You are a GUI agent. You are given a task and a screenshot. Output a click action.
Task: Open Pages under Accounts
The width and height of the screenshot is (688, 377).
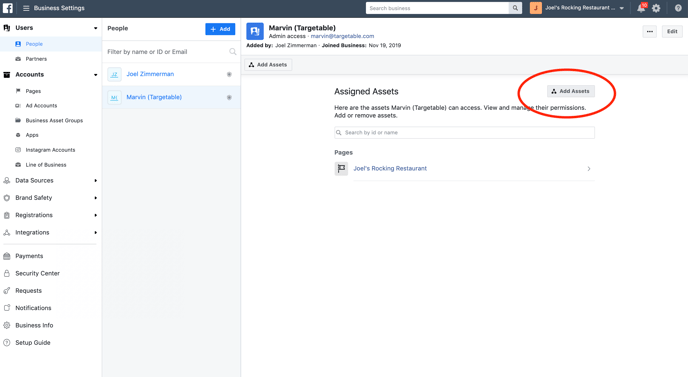pyautogui.click(x=33, y=91)
